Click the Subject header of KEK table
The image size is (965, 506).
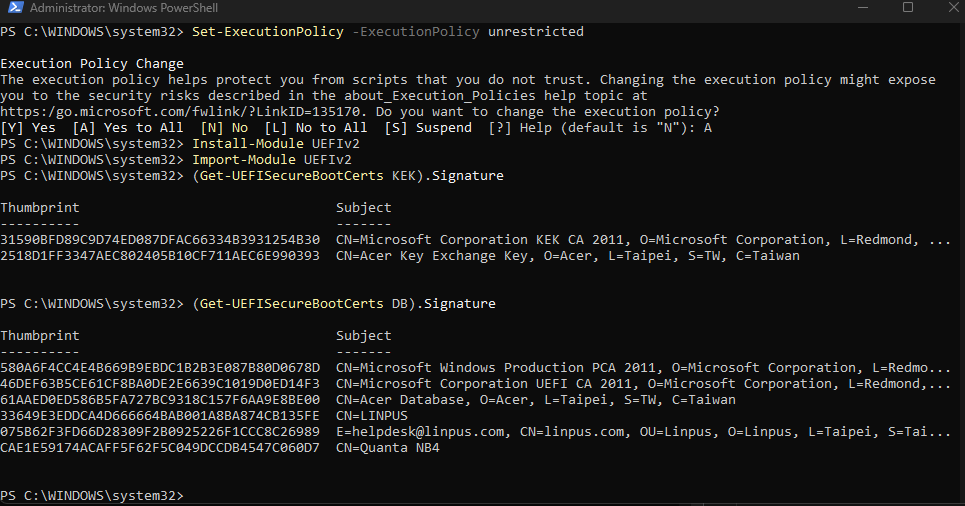pyautogui.click(x=364, y=207)
